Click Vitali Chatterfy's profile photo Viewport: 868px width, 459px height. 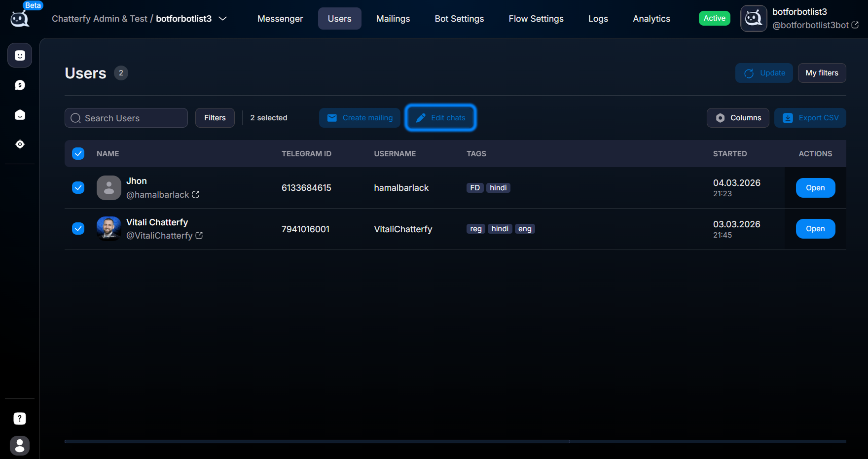coord(109,229)
